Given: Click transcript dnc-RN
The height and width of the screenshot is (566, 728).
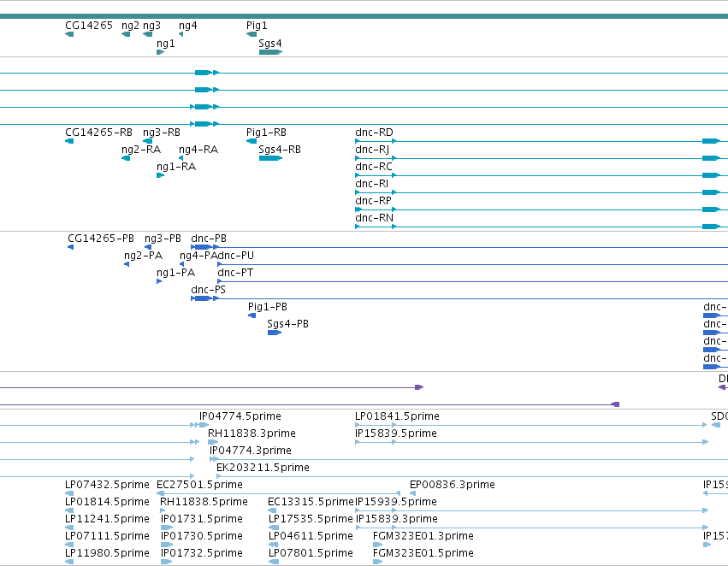Looking at the screenshot, I should point(374,218).
